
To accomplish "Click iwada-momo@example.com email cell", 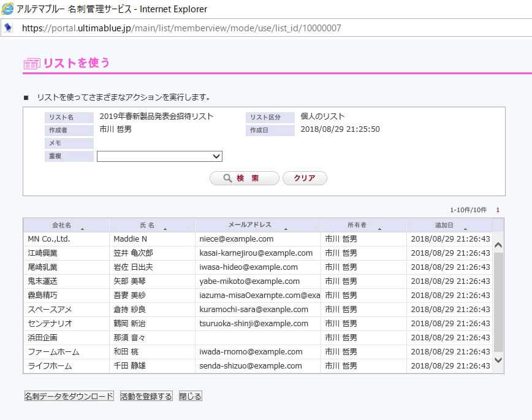I will [258, 352].
